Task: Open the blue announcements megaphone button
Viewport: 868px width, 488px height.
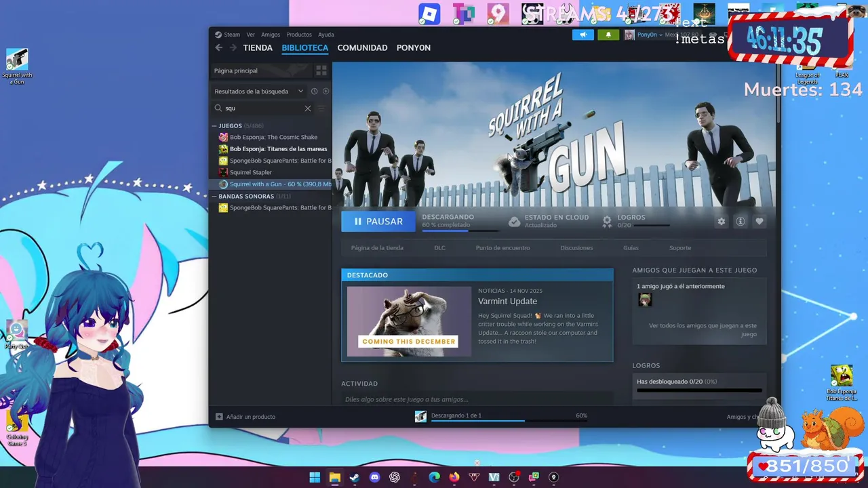Action: tap(583, 35)
